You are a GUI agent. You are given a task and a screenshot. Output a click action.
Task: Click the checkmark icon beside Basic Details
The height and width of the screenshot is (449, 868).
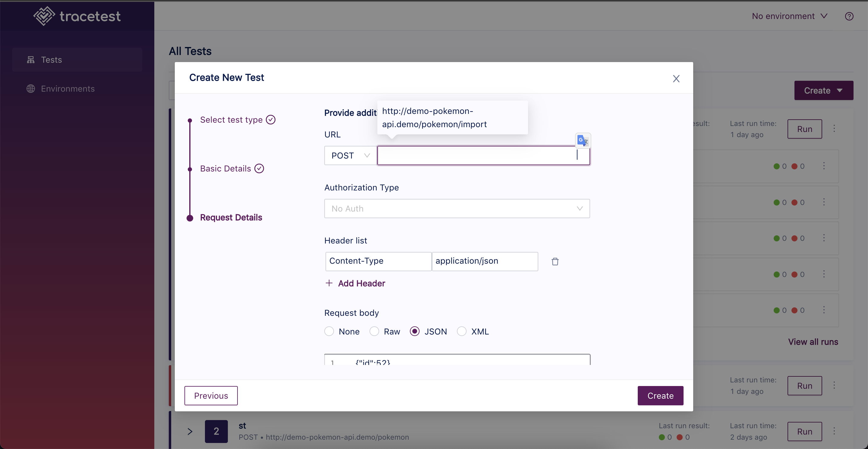click(259, 168)
